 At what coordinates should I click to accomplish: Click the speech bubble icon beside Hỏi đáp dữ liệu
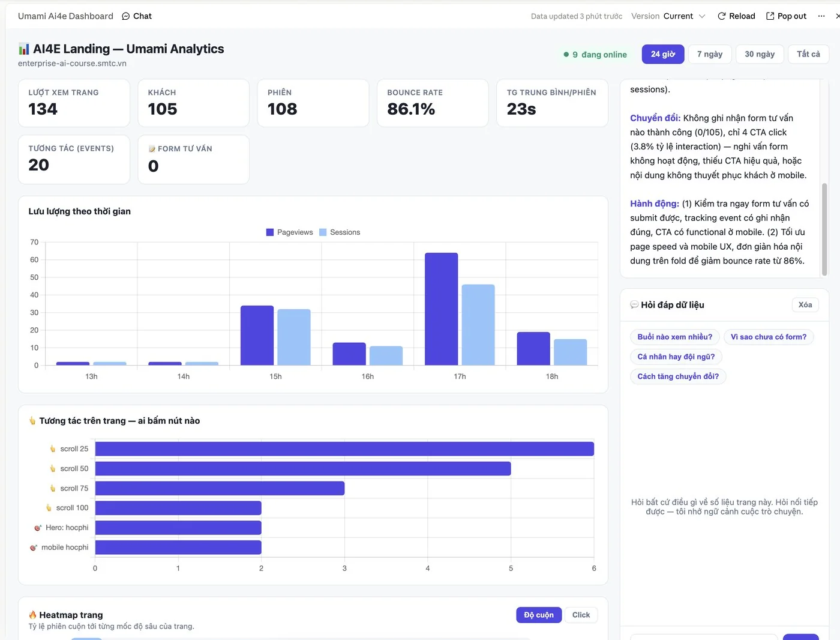click(634, 305)
